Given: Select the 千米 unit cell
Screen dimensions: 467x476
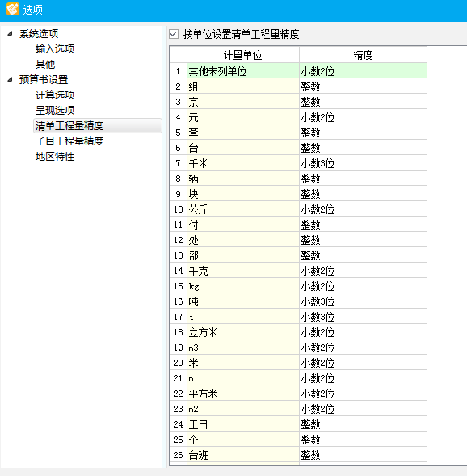Looking at the screenshot, I should (x=243, y=163).
